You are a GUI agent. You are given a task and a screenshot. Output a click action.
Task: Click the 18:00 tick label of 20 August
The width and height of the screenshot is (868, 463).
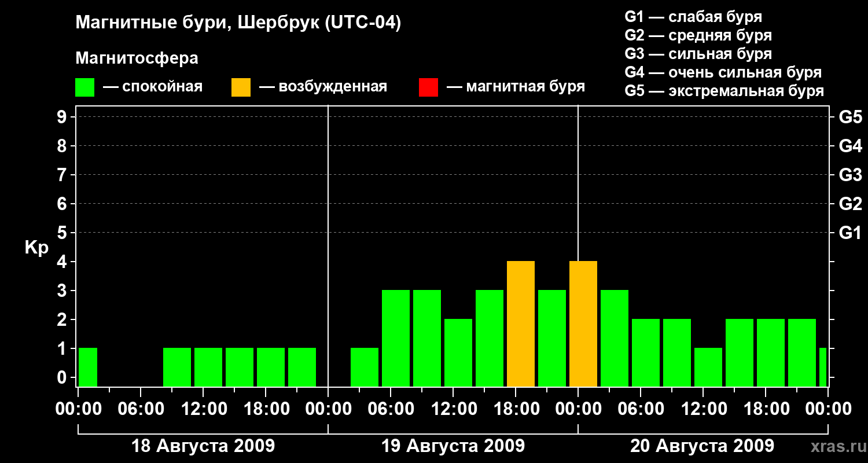click(766, 409)
